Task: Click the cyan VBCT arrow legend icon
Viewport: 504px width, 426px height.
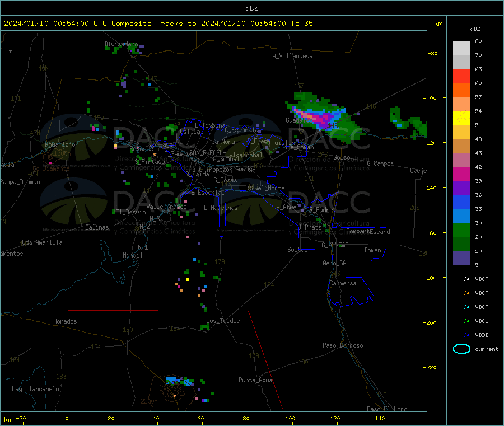Action: 461,307
